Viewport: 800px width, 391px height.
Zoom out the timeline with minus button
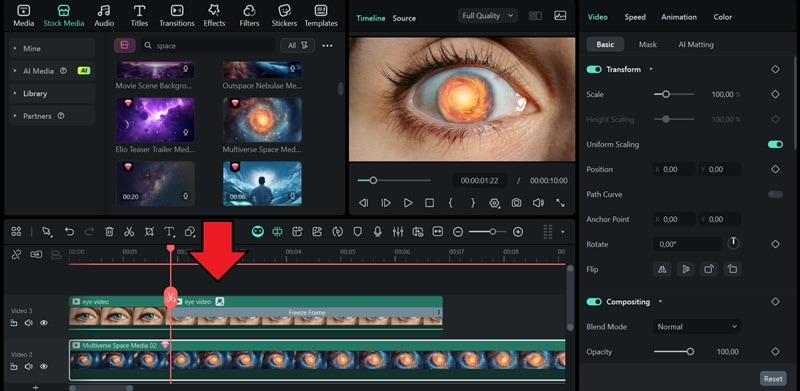click(458, 232)
